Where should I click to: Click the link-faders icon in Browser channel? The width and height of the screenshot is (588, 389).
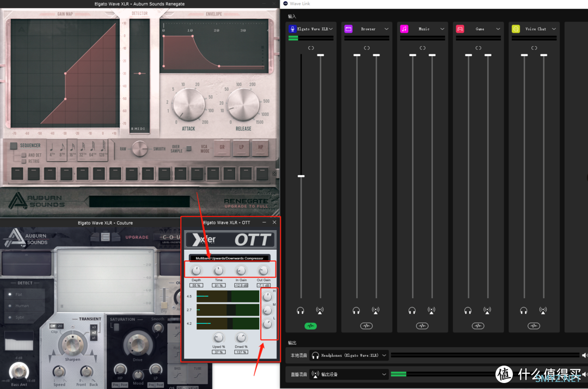coord(367,48)
